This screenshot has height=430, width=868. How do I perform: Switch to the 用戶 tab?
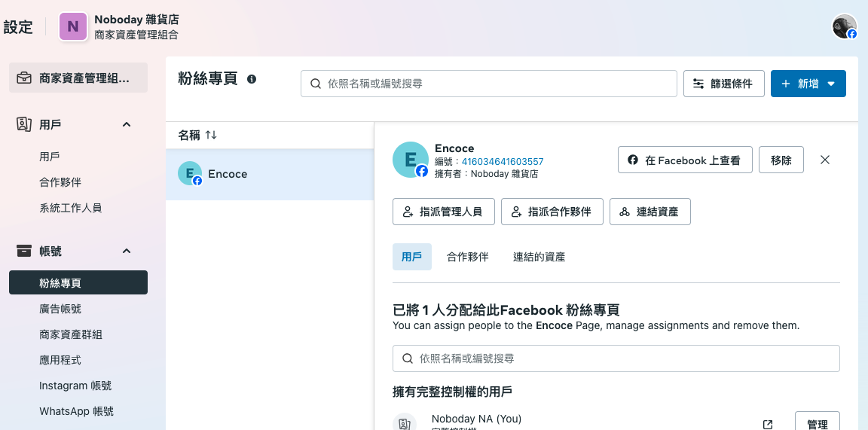(412, 257)
